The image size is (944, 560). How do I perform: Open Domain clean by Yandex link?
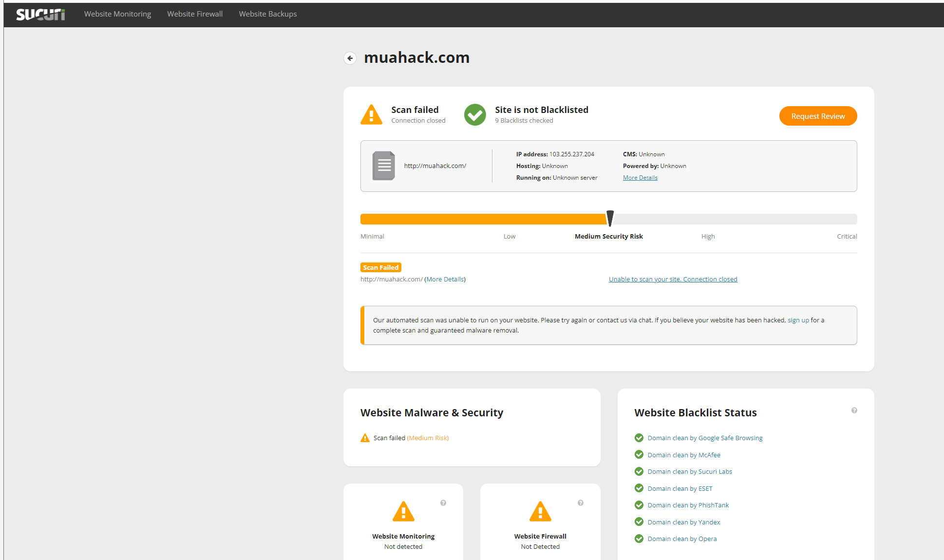[x=684, y=523]
